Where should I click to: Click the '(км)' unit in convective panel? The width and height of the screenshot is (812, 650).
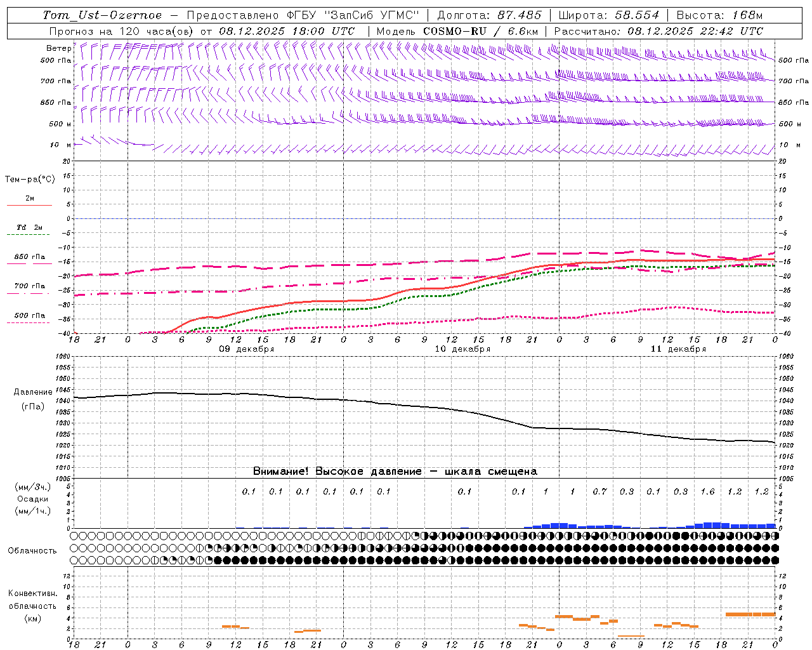point(32,618)
